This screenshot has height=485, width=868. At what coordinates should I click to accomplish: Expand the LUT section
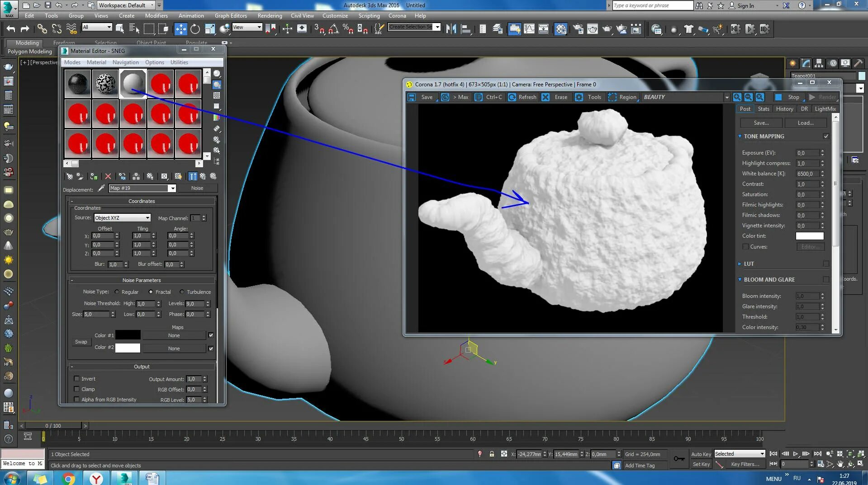coord(740,264)
